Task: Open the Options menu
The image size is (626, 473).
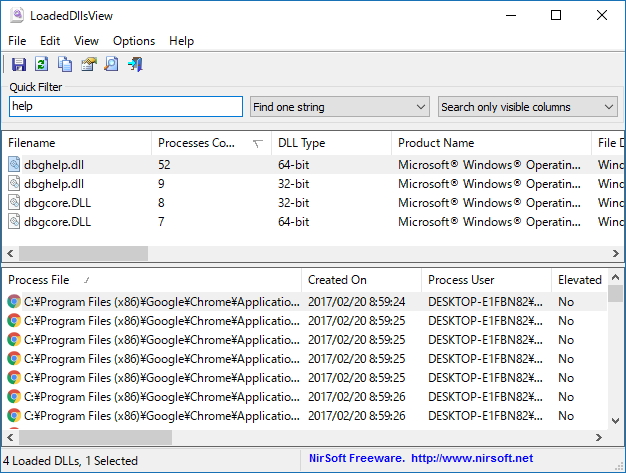Action: (134, 41)
